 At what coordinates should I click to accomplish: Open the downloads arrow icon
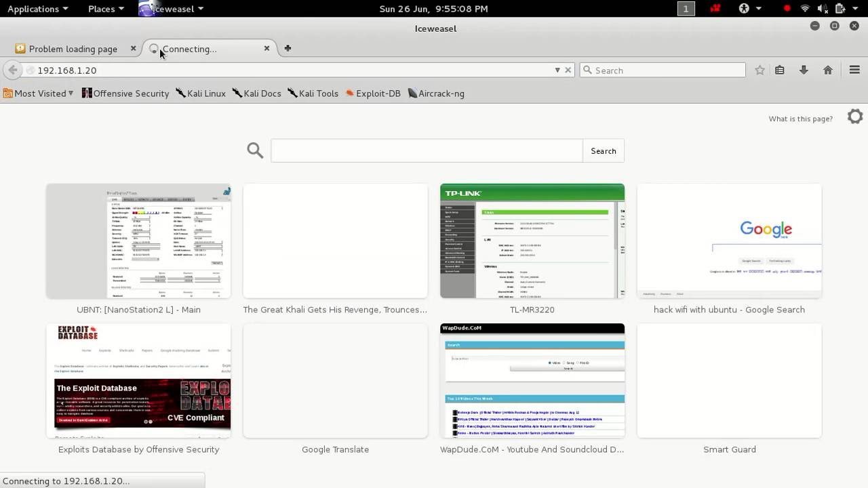[804, 70]
